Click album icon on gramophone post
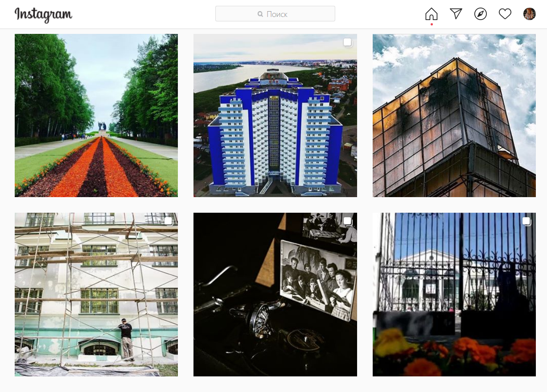The height and width of the screenshot is (392, 547). (348, 221)
